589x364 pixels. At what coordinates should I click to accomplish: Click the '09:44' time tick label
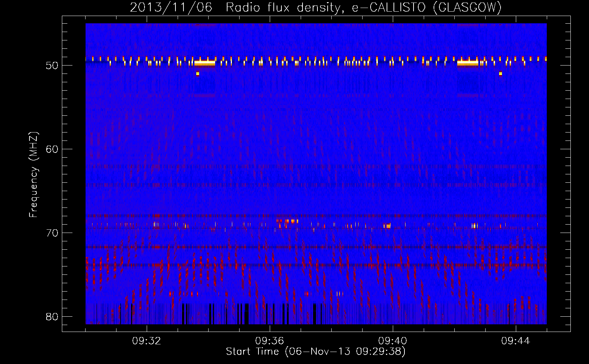click(x=516, y=341)
